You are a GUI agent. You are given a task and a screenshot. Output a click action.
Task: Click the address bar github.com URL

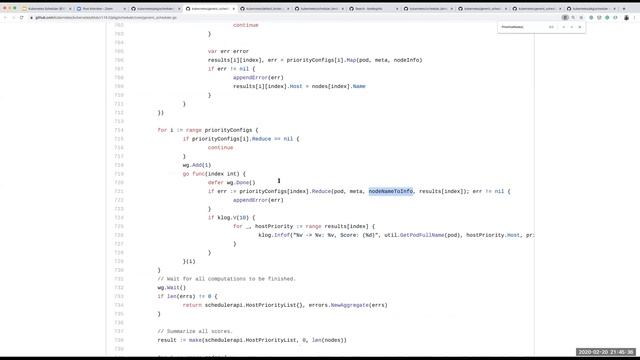(106, 18)
